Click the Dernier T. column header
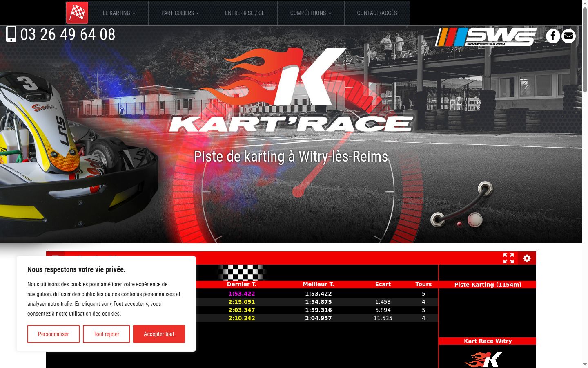Viewport: 588px width, 368px height. point(242,284)
